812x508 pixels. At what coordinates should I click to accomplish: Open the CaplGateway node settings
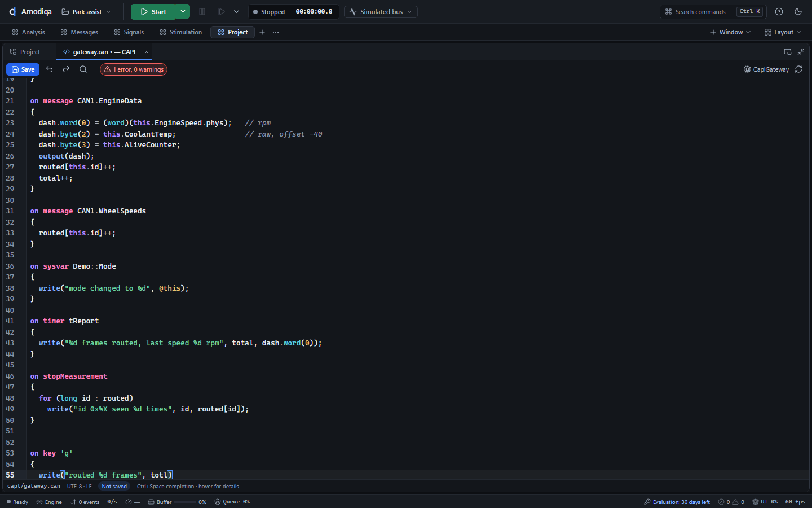point(766,69)
